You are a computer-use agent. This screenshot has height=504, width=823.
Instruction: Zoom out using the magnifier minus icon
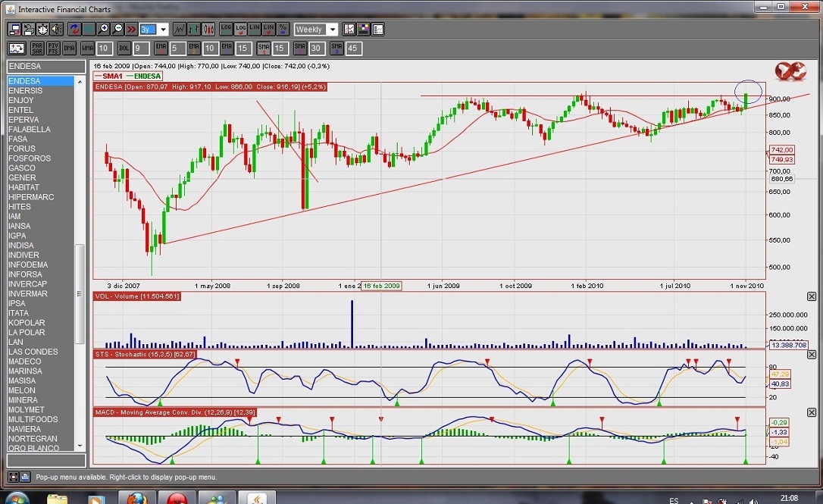117,30
